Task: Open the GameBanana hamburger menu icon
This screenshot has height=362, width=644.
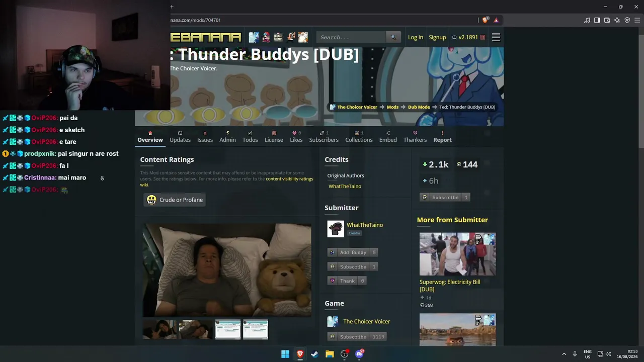Action: point(496,37)
